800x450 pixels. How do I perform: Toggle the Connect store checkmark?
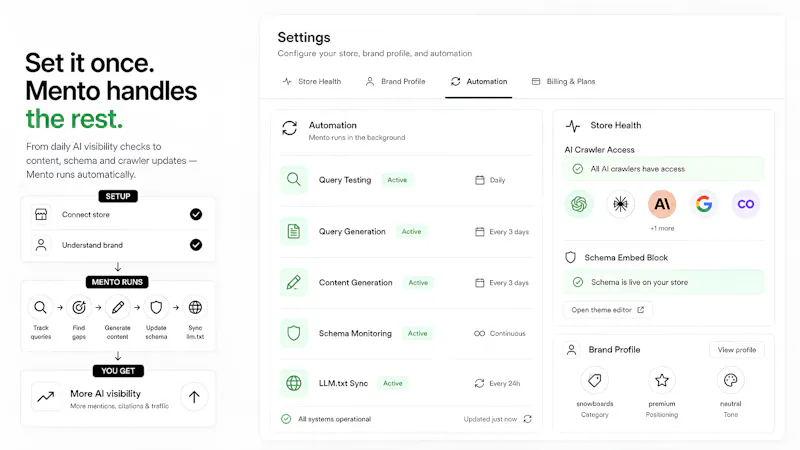(x=196, y=214)
